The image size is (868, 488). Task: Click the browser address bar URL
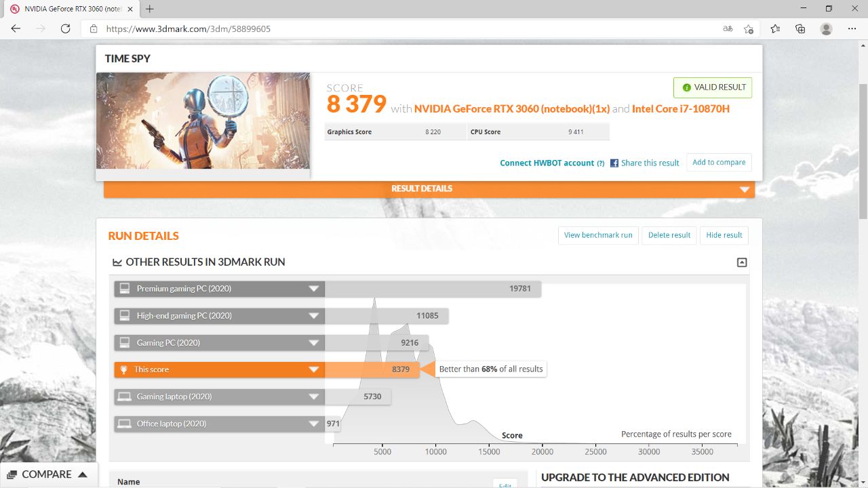pos(189,28)
